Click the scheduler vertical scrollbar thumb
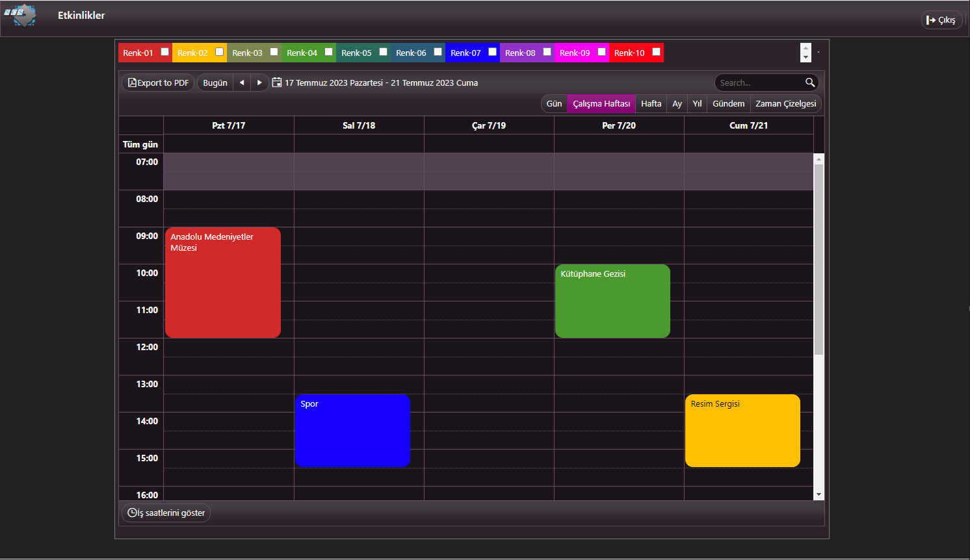The height and width of the screenshot is (560, 970). [x=819, y=259]
